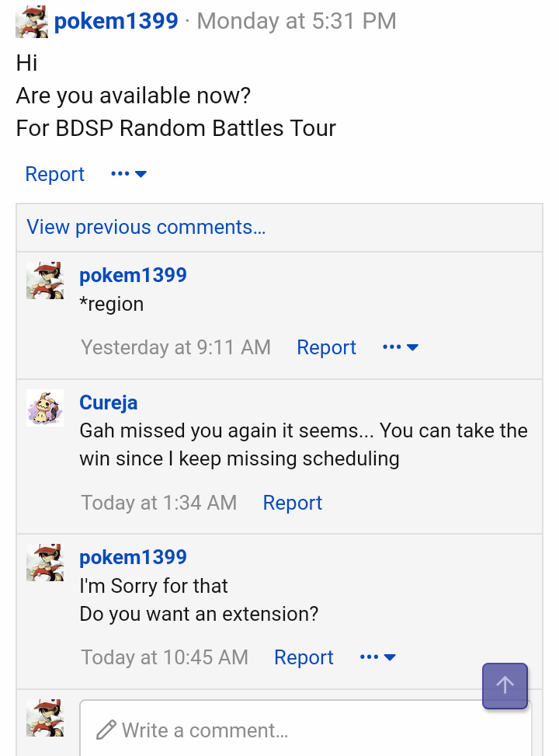This screenshot has height=756, width=559.
Task: Expand View previous comments
Action: click(146, 227)
